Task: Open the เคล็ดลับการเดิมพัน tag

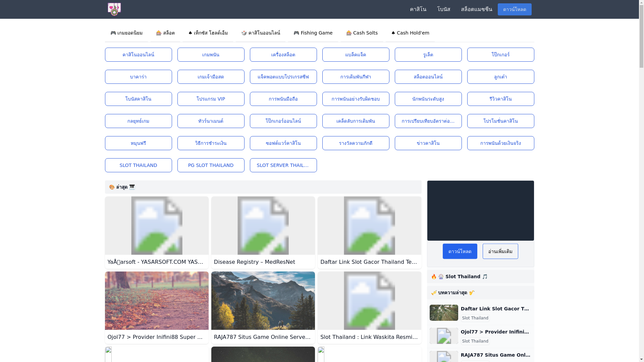Action: click(356, 121)
